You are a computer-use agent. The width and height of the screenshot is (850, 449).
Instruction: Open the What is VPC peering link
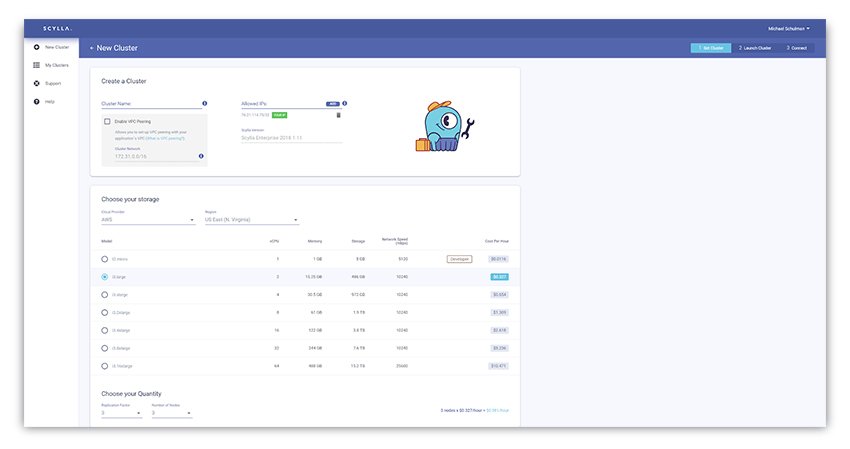[x=165, y=137]
